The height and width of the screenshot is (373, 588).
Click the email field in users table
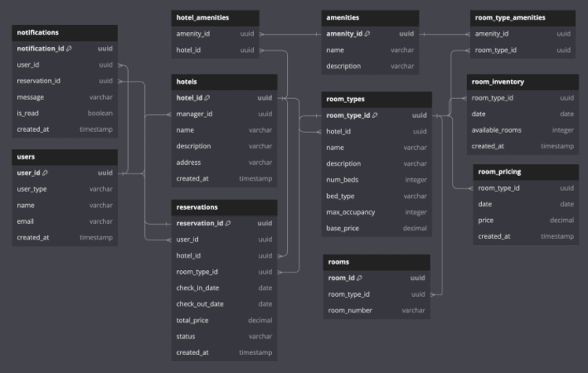click(x=65, y=221)
